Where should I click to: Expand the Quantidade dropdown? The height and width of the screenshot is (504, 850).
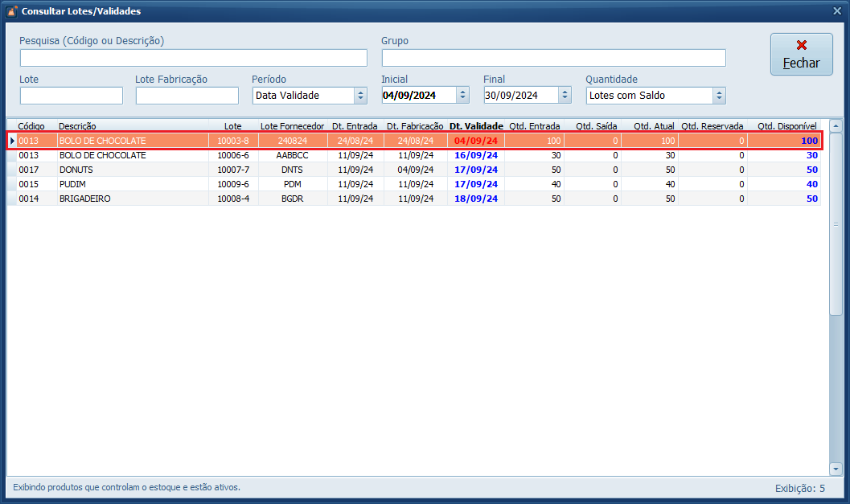click(719, 96)
